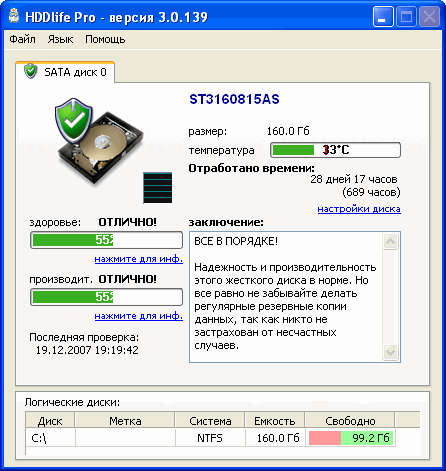This screenshot has height=471, width=446.
Task: Click the Система column header
Action: coord(210,421)
